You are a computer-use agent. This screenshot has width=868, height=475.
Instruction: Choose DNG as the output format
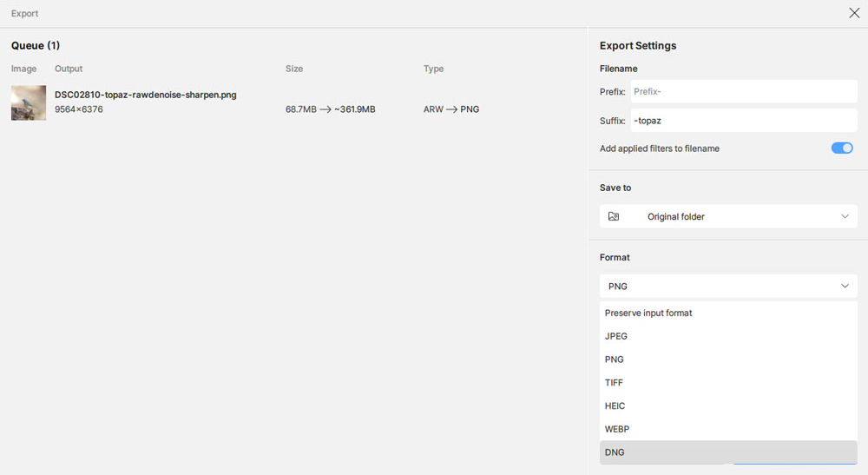click(615, 452)
